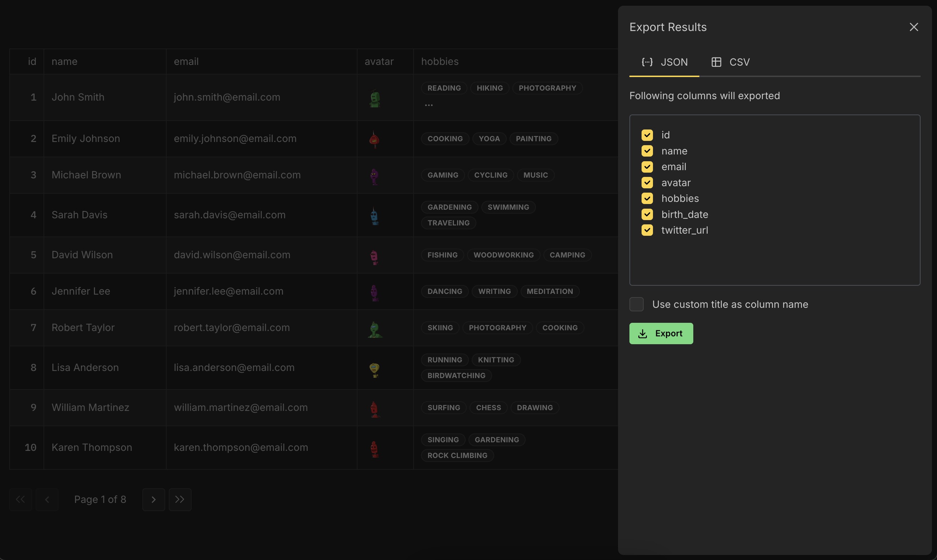Expand John Smith's hobbies ellipsis
Viewport: 937px width, 560px height.
pyautogui.click(x=429, y=105)
